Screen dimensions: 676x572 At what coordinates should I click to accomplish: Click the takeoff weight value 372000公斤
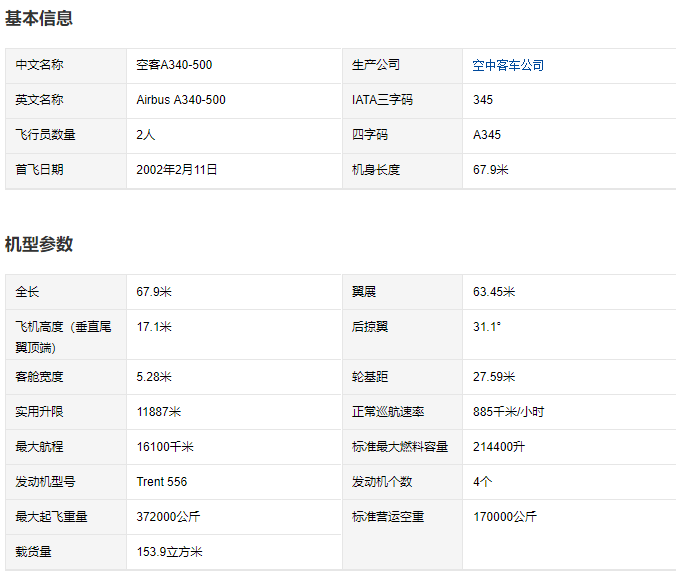(x=168, y=516)
